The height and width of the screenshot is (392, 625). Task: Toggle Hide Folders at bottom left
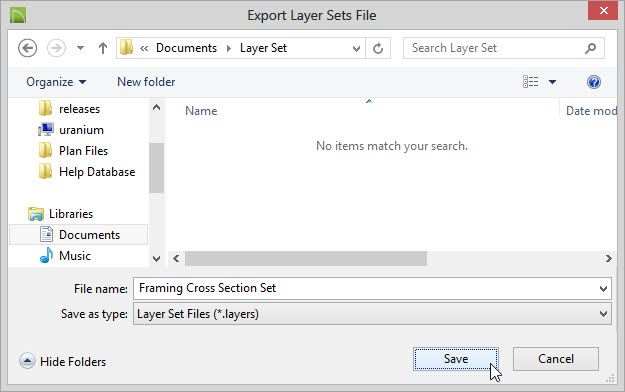63,361
